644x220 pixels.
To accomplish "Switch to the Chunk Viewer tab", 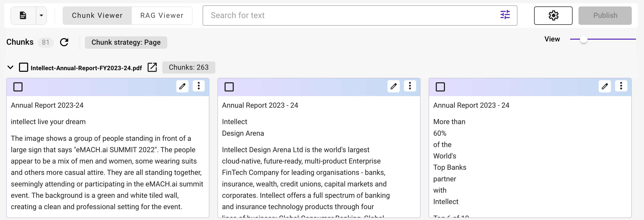I will [x=97, y=16].
